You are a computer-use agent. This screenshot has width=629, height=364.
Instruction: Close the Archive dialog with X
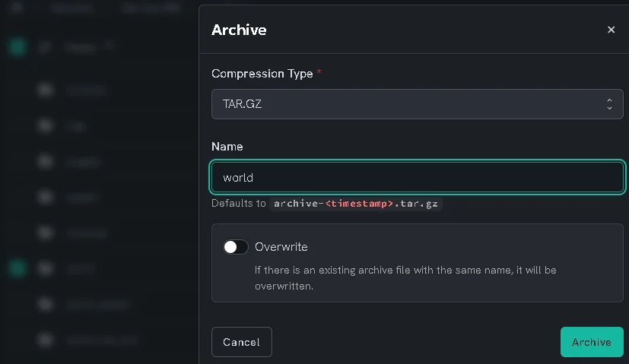tap(611, 30)
